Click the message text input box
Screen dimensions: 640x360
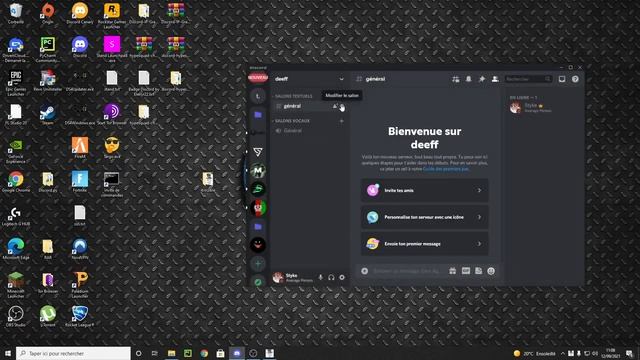tap(408, 271)
